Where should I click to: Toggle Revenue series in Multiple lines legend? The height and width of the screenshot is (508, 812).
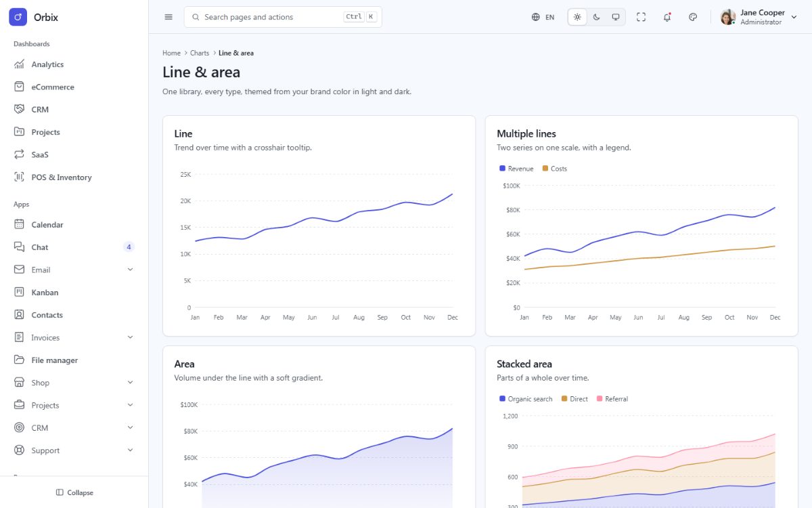pyautogui.click(x=516, y=169)
